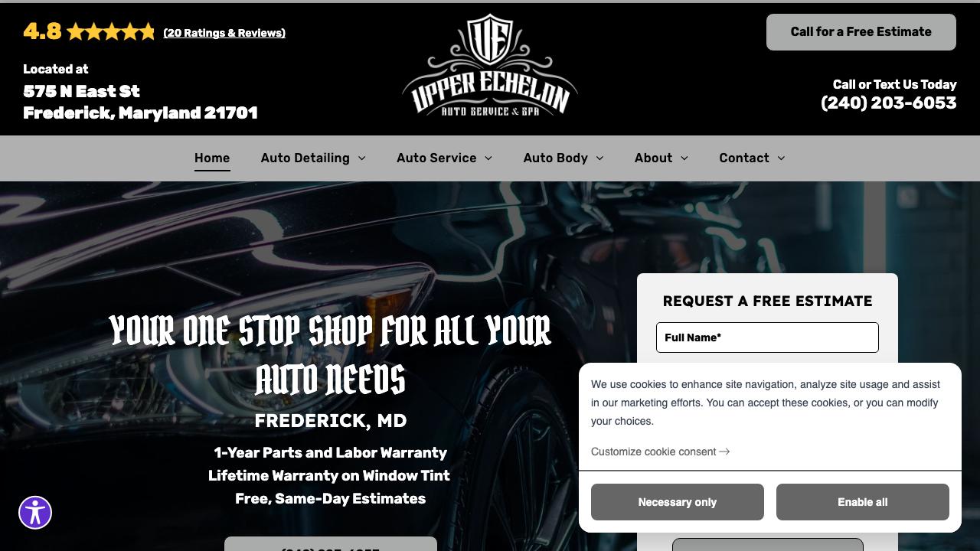Click the Full Name input field
980x551 pixels.
tap(767, 337)
